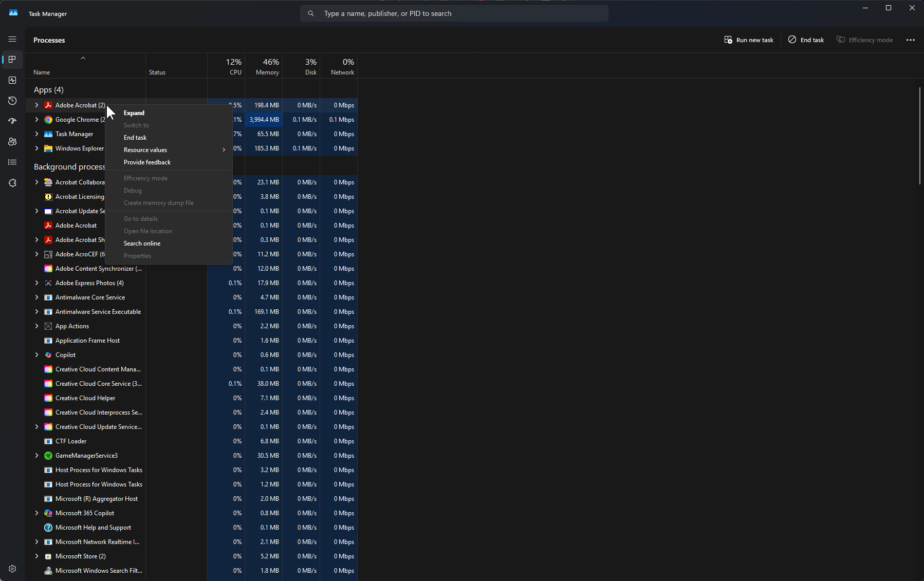Screen dimensions: 924x581
Task: Sort by the Disk column header
Action: pos(301,66)
